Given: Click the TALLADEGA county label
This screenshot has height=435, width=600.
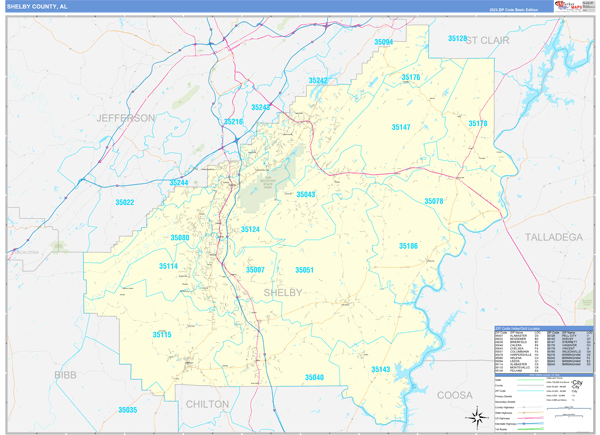Looking at the screenshot, I should pos(554,237).
